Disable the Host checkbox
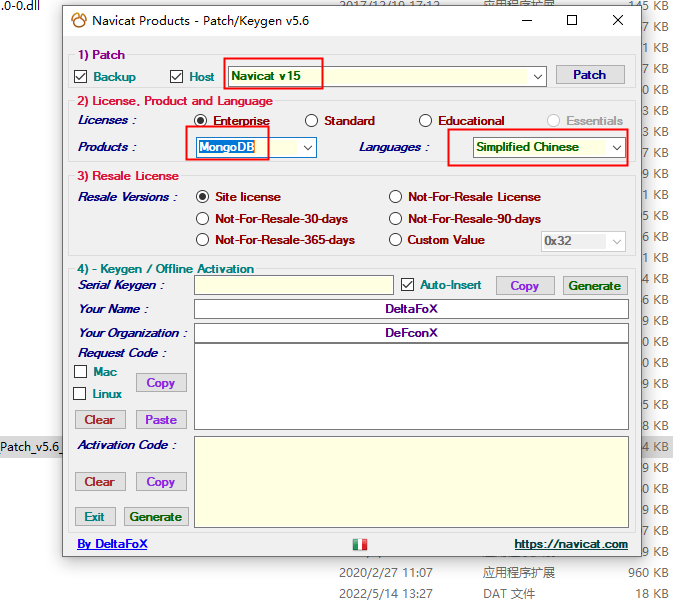This screenshot has height=602, width=695. (x=177, y=76)
